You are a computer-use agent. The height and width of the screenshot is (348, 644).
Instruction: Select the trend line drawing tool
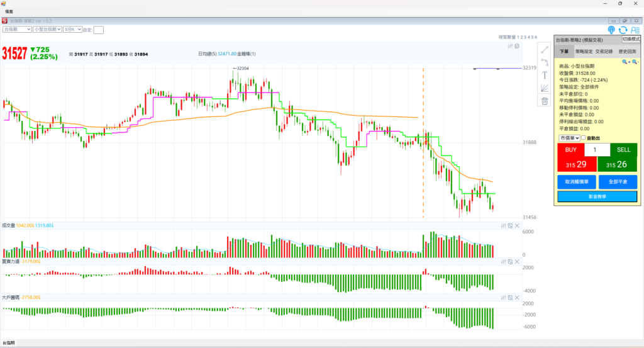tap(545, 50)
